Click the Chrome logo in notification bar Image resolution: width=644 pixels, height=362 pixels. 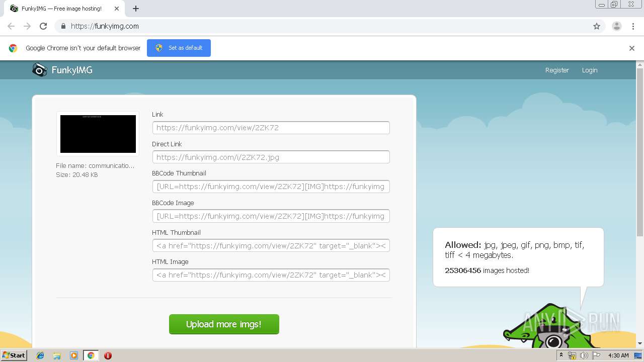13,48
